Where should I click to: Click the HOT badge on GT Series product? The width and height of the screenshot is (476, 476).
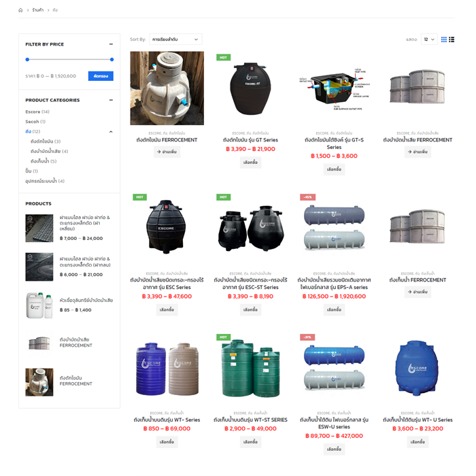222,57
